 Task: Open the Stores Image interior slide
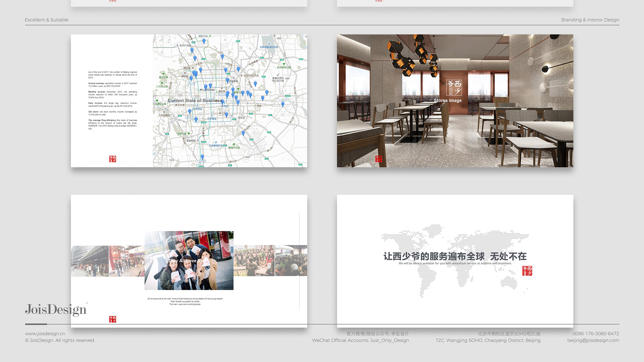click(x=455, y=101)
